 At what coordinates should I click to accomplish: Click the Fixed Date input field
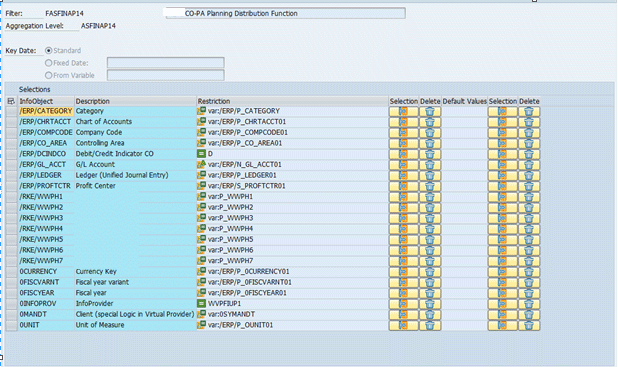166,63
